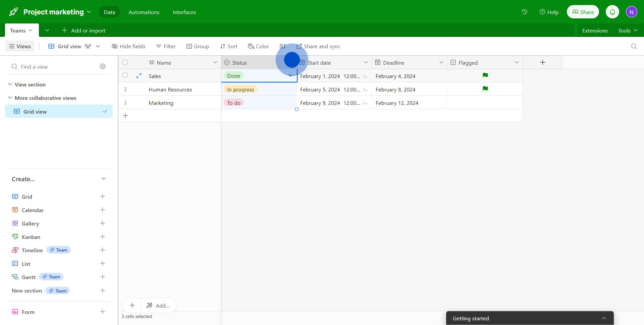The width and height of the screenshot is (644, 325).
Task: Open the Start date column dropdown
Action: [x=366, y=63]
